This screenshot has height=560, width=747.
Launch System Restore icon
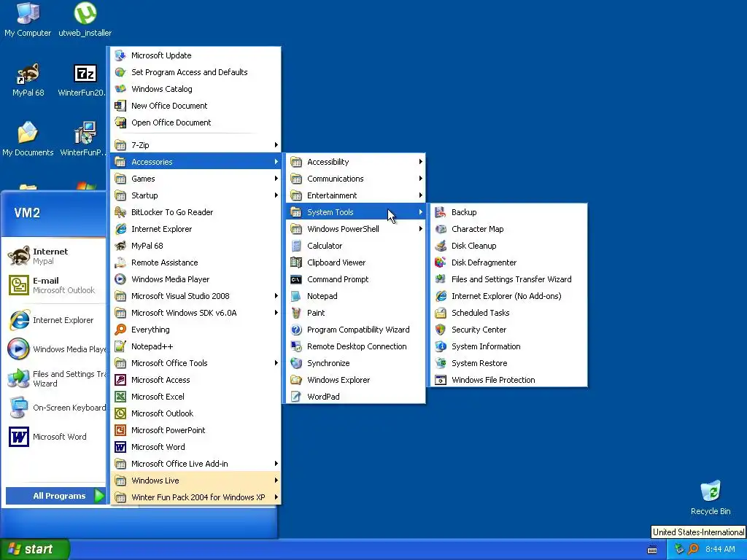(x=441, y=363)
